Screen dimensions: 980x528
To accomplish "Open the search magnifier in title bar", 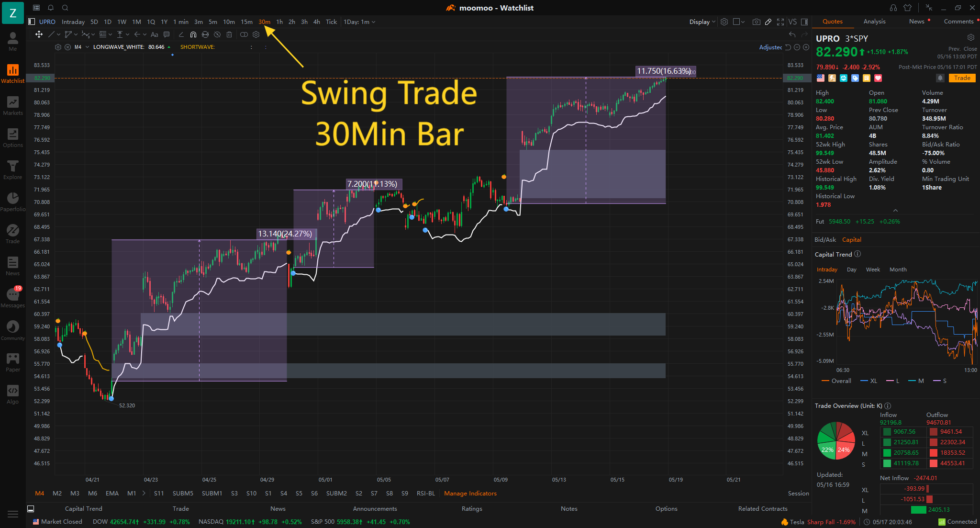I will click(65, 8).
